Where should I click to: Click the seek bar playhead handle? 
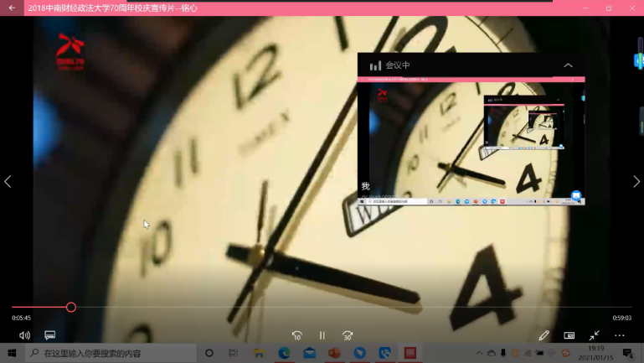pyautogui.click(x=71, y=307)
